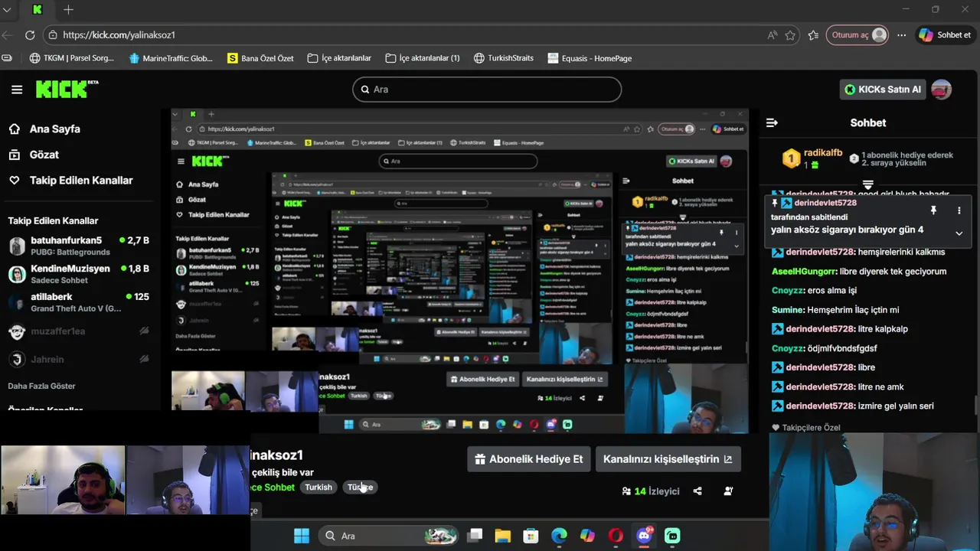Click the Abonelik Hediye Et button
Screen dimensions: 980x551
529,459
